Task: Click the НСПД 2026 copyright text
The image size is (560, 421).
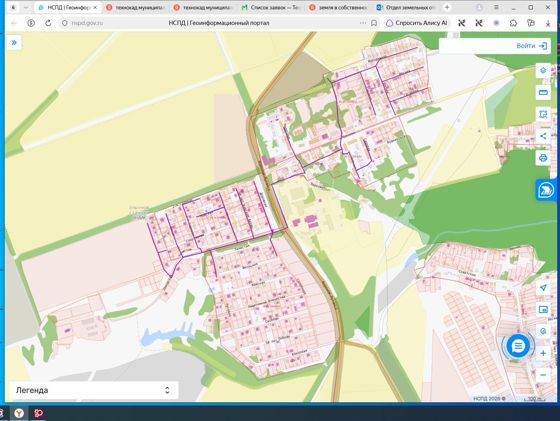Action: (489, 399)
